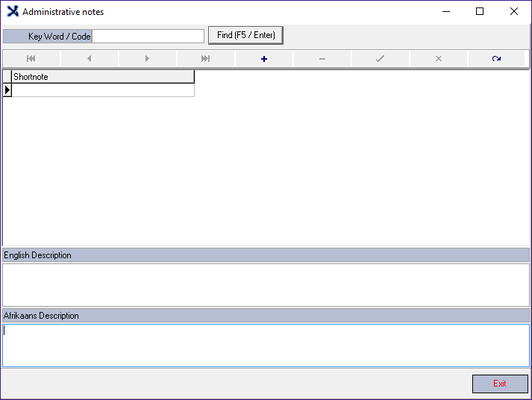The image size is (532, 400).
Task: Click the Afrikaans Description text area
Action: (266, 346)
